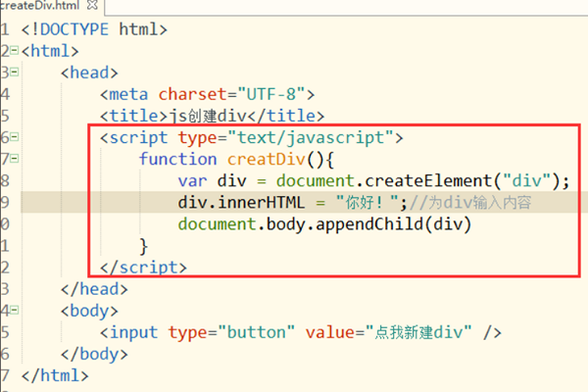Click the title text js创建div
The height and width of the screenshot is (392, 588).
coord(208,116)
